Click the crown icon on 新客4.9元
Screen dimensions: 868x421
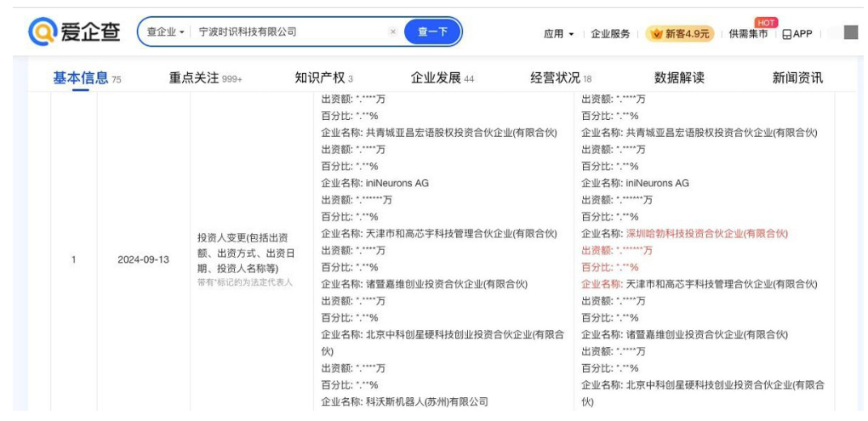pos(657,34)
